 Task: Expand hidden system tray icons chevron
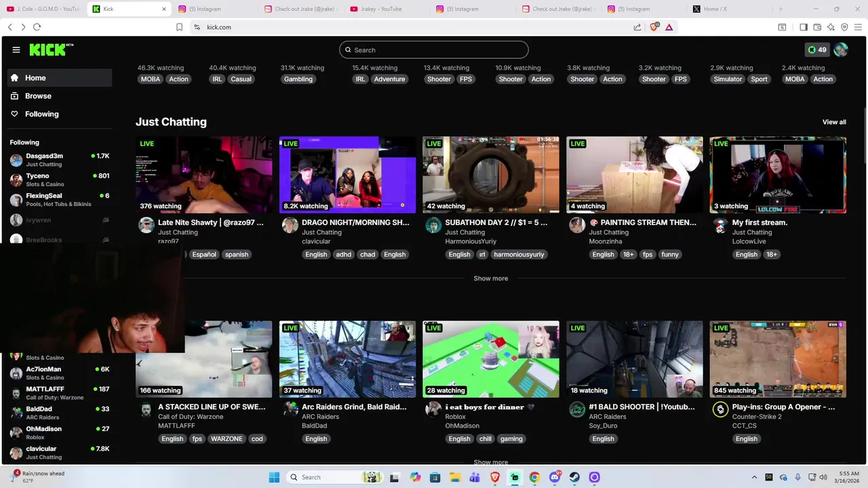[755, 477]
